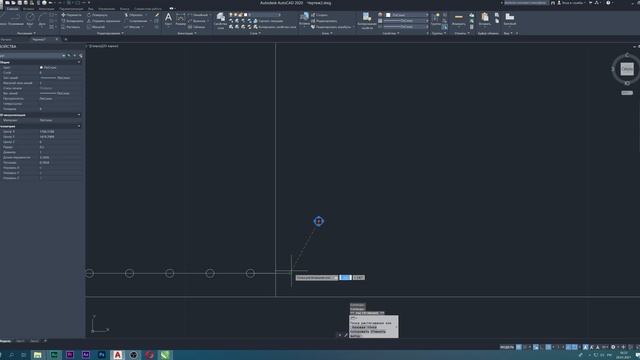Add a new drawing tab with plus button
Screen dimensions: 640x360
pos(66,40)
